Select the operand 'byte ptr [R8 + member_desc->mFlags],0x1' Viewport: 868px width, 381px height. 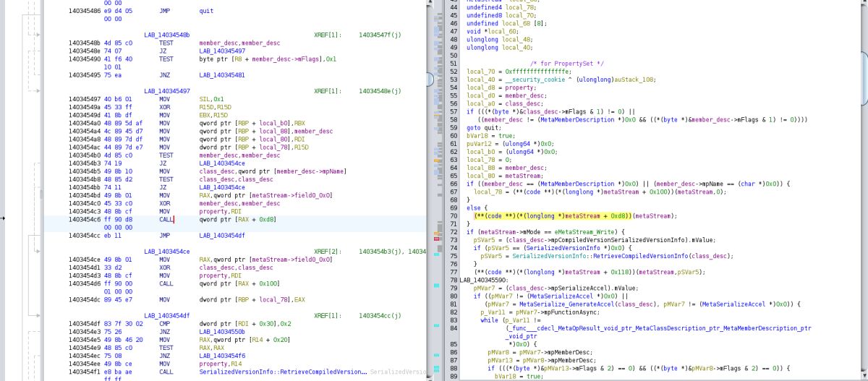(x=268, y=59)
